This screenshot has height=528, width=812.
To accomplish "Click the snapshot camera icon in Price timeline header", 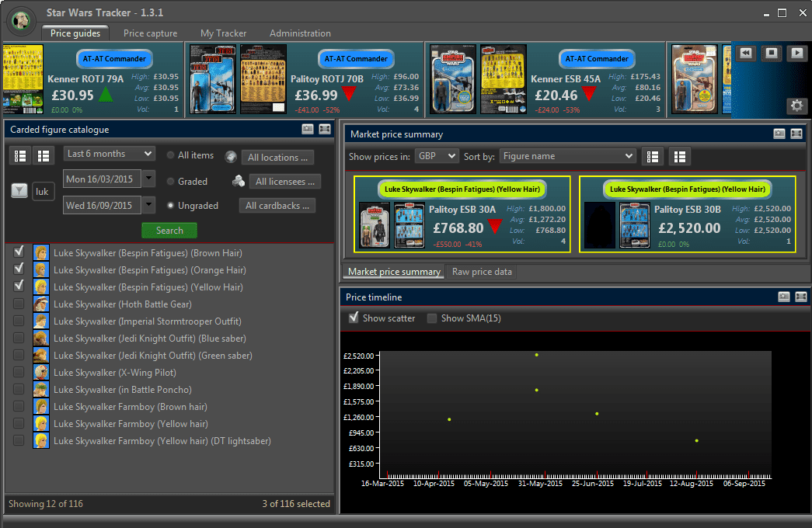I will 783,297.
